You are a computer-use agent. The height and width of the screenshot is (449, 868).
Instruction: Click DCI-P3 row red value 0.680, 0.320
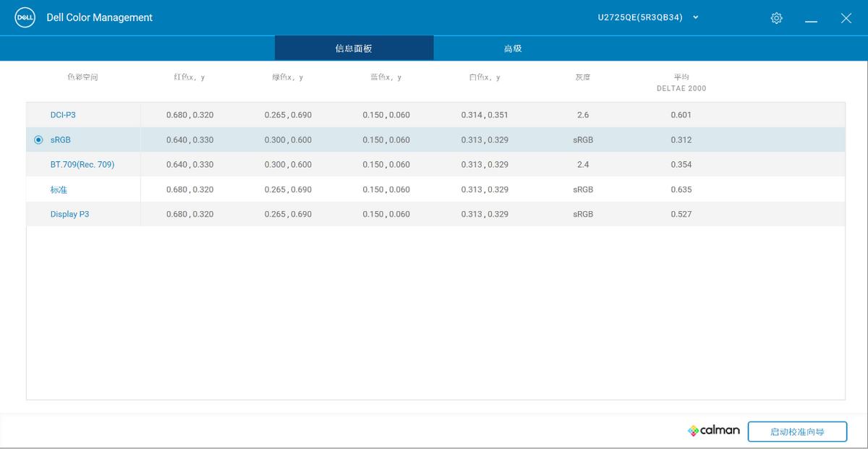pyautogui.click(x=190, y=115)
